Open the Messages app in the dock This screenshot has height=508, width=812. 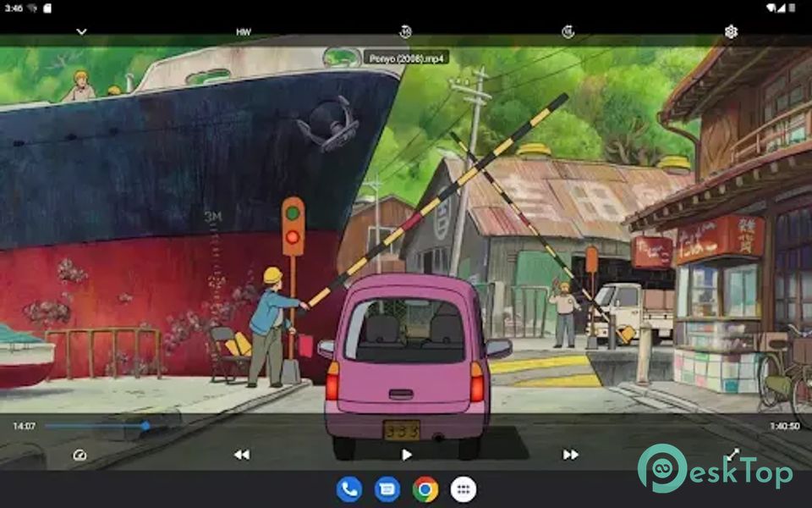(387, 489)
